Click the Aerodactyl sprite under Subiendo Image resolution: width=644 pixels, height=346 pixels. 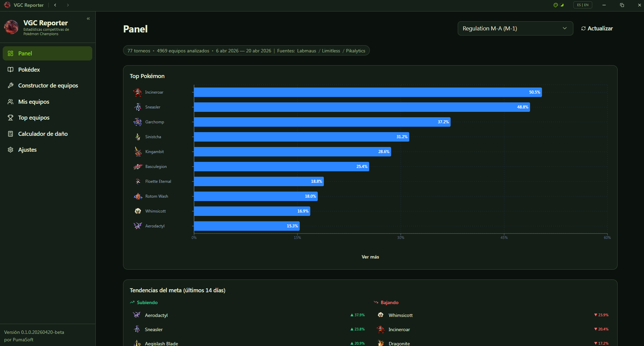tap(137, 315)
